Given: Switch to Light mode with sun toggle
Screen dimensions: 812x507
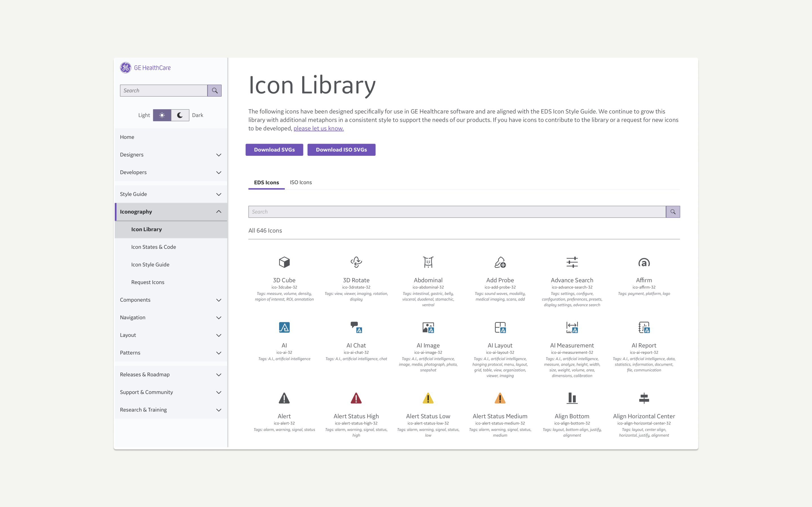Looking at the screenshot, I should click(x=162, y=115).
